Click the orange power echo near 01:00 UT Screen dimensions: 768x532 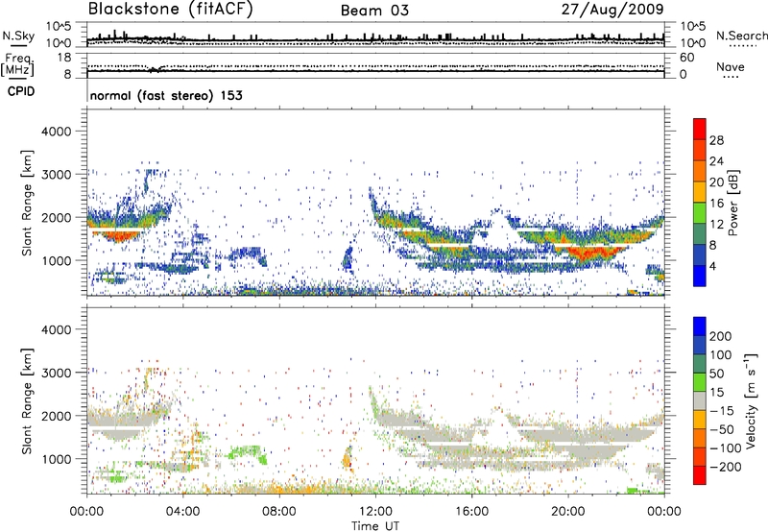click(x=117, y=236)
